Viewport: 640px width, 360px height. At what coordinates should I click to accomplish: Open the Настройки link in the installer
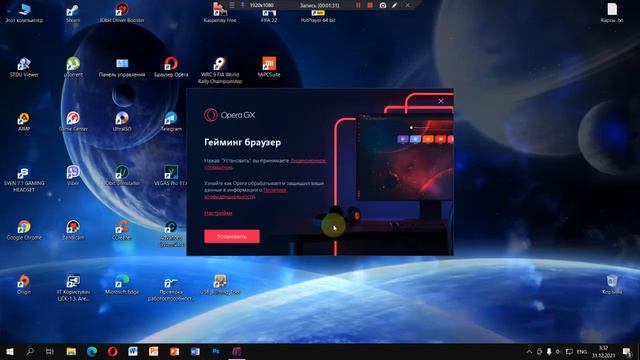pyautogui.click(x=218, y=213)
